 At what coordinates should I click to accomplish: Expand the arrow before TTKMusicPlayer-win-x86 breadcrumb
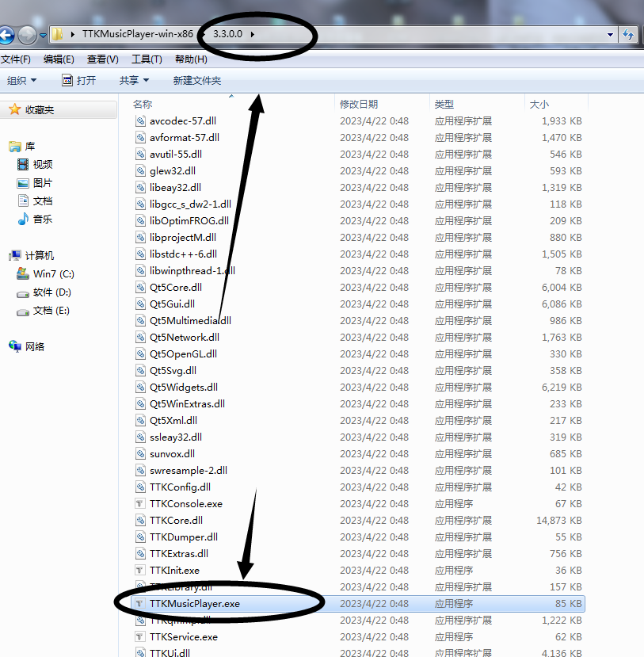pyautogui.click(x=72, y=34)
